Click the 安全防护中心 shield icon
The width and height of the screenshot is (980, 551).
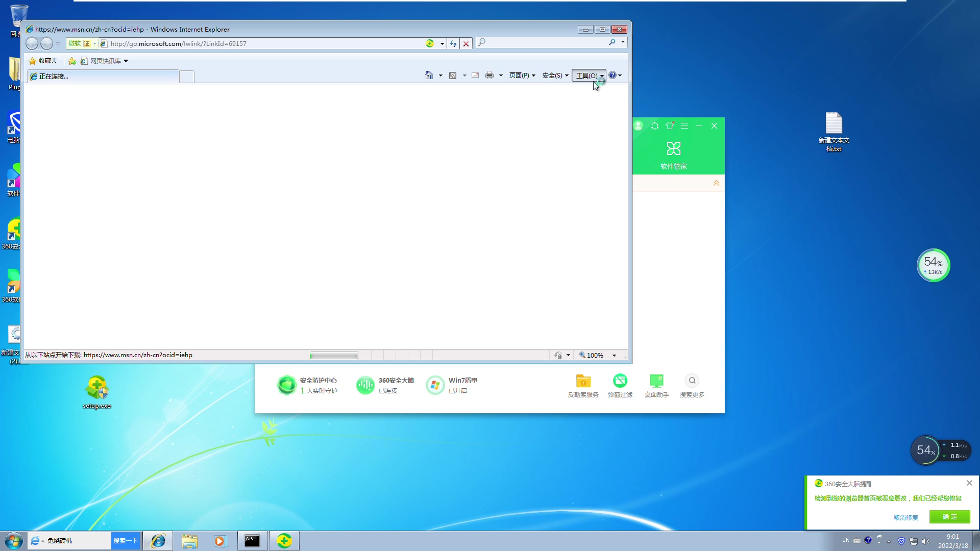point(285,385)
